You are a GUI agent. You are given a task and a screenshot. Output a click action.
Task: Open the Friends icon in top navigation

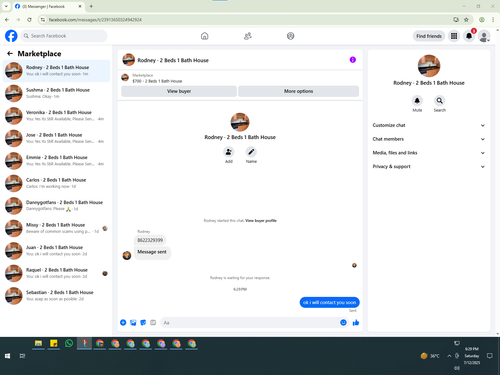[x=248, y=36]
